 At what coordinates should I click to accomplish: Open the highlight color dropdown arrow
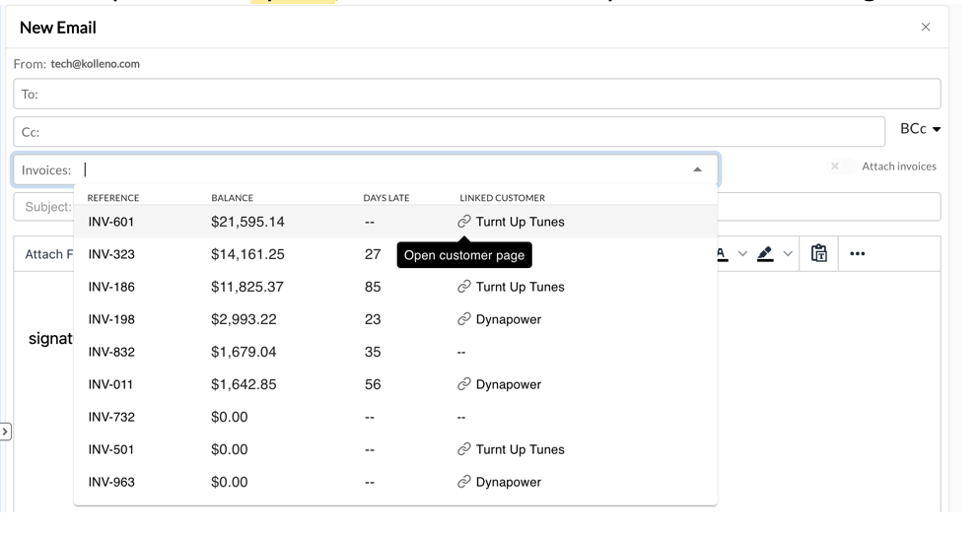tap(788, 253)
